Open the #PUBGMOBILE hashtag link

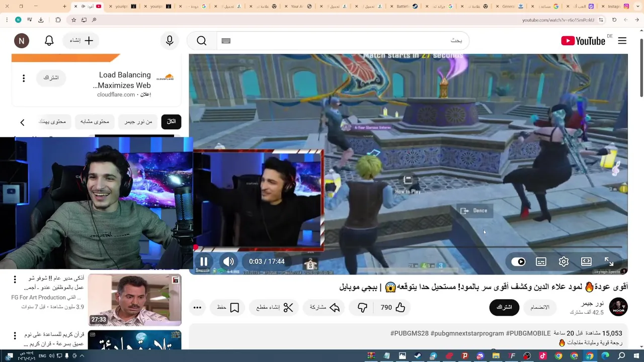click(x=528, y=333)
